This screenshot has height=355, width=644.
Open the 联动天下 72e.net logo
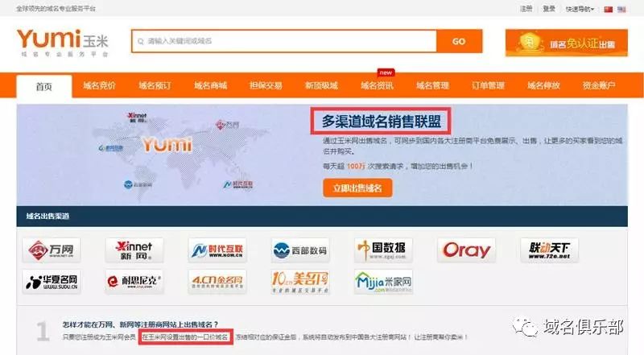click(549, 250)
